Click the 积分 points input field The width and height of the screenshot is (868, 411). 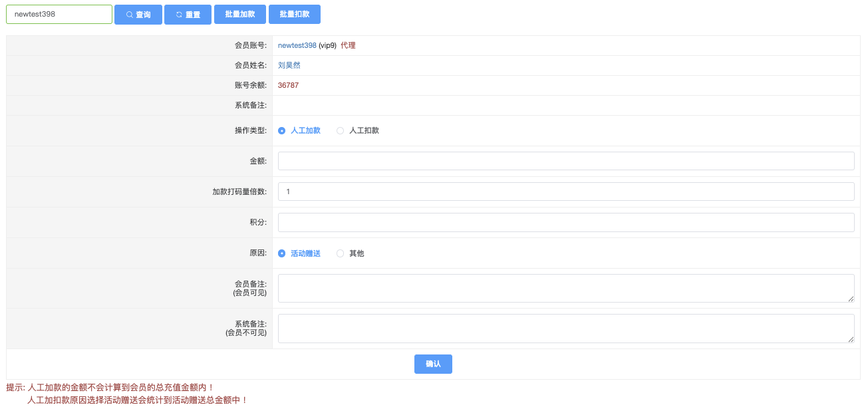click(565, 222)
